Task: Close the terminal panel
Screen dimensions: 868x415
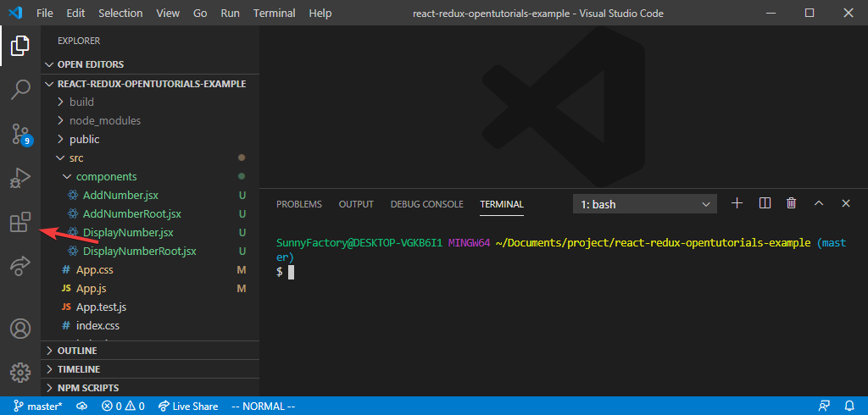Action: (x=846, y=203)
